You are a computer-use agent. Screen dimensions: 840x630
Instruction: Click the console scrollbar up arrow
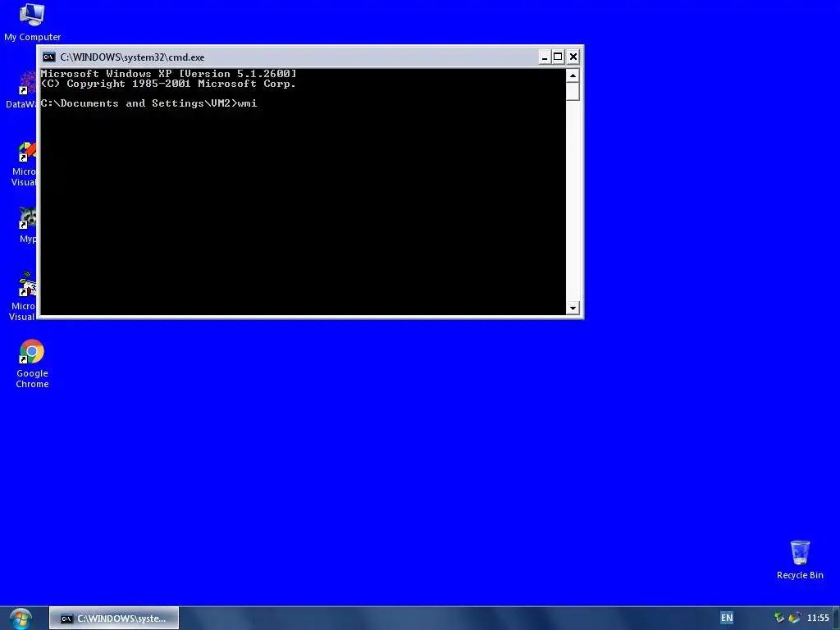[573, 75]
